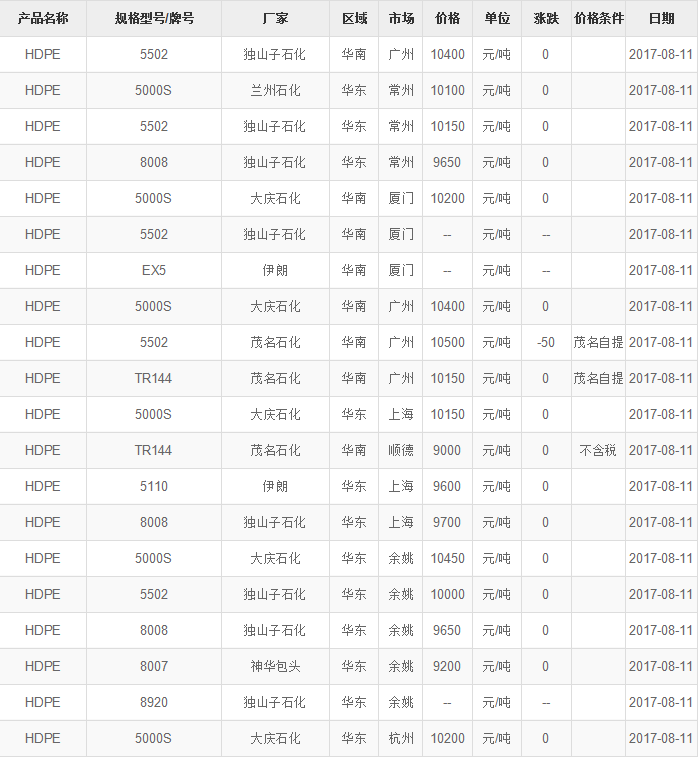Click the -50 change value
This screenshot has width=699, height=757.
tap(546, 342)
